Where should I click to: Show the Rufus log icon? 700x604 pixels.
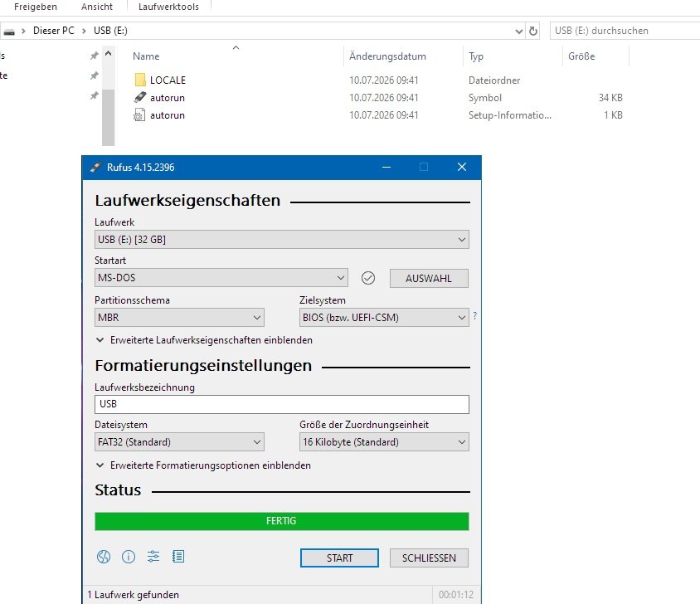[x=178, y=557]
